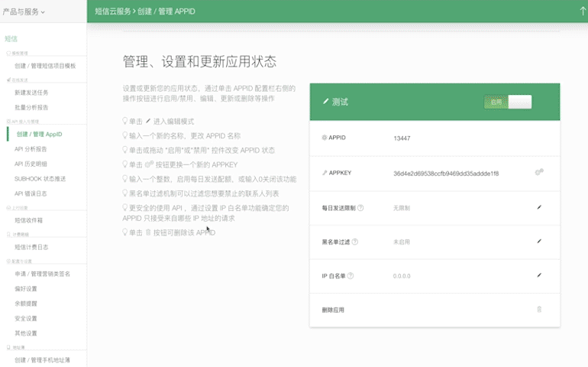Viewport: 588px width, 367px height.
Task: Open 申请 / 管理营销类签名 in sidebar
Action: coord(42,274)
